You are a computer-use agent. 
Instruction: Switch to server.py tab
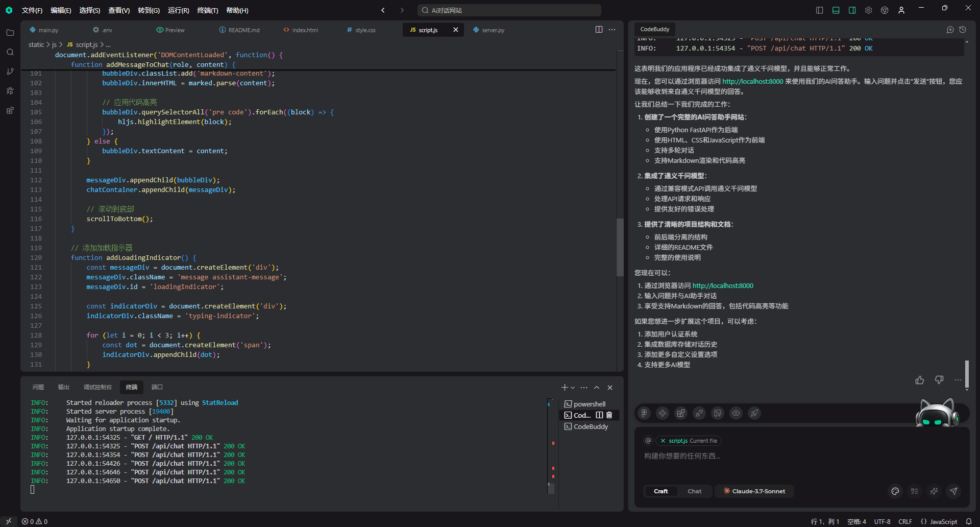(x=488, y=30)
